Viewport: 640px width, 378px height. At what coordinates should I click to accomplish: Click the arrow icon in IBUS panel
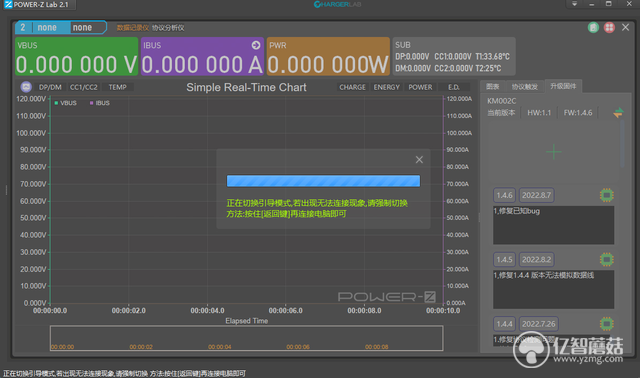[x=256, y=45]
